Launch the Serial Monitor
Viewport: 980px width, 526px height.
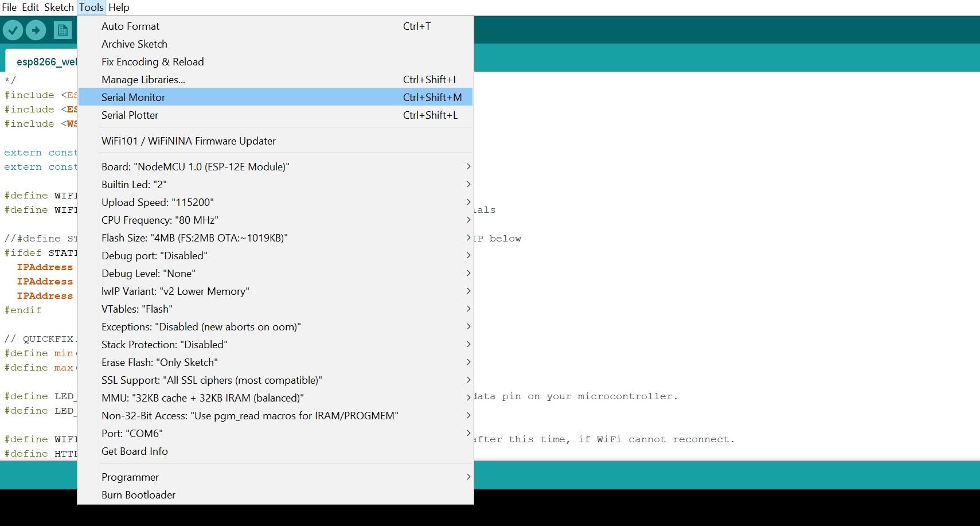click(275, 98)
